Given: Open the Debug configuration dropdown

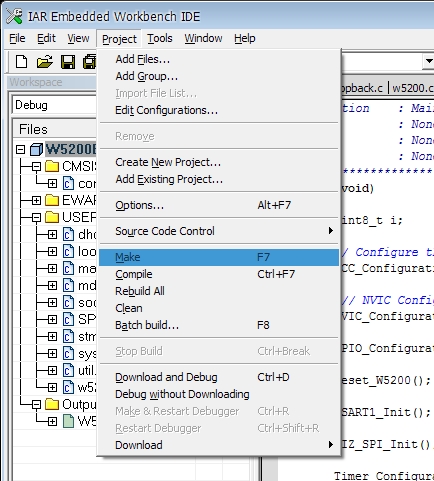Looking at the screenshot, I should click(x=55, y=105).
